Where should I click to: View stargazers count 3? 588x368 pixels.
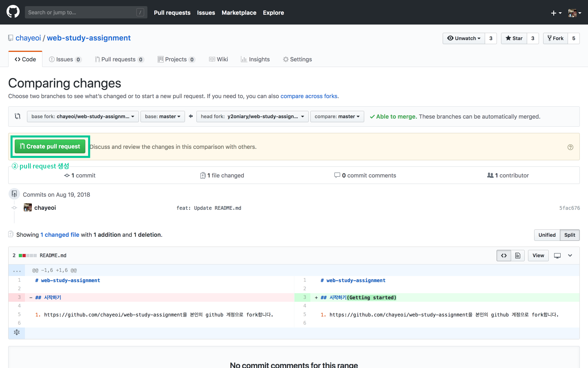533,38
